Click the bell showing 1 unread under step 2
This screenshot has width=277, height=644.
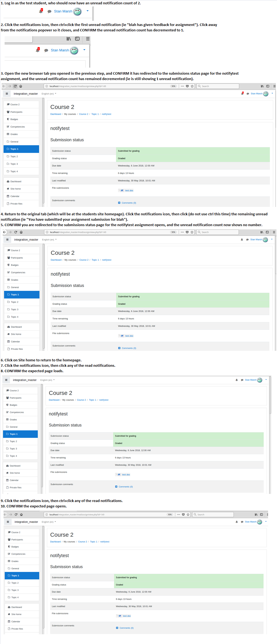[x=38, y=50]
